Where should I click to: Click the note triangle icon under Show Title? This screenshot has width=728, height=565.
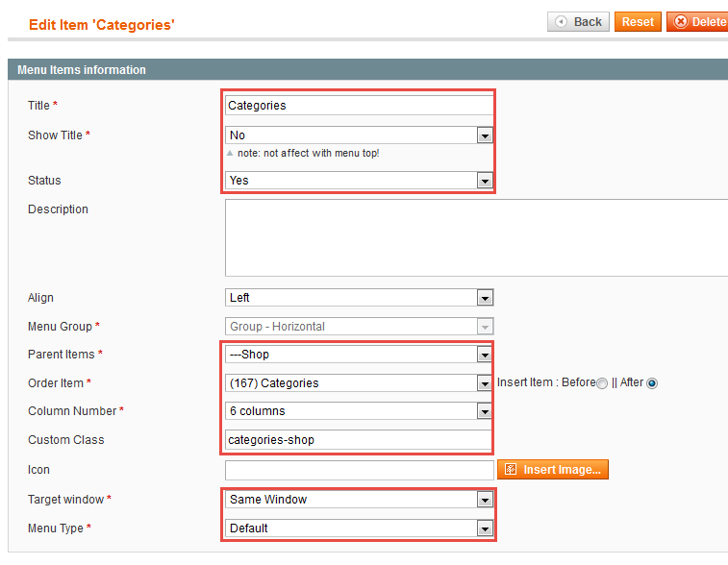[230, 153]
